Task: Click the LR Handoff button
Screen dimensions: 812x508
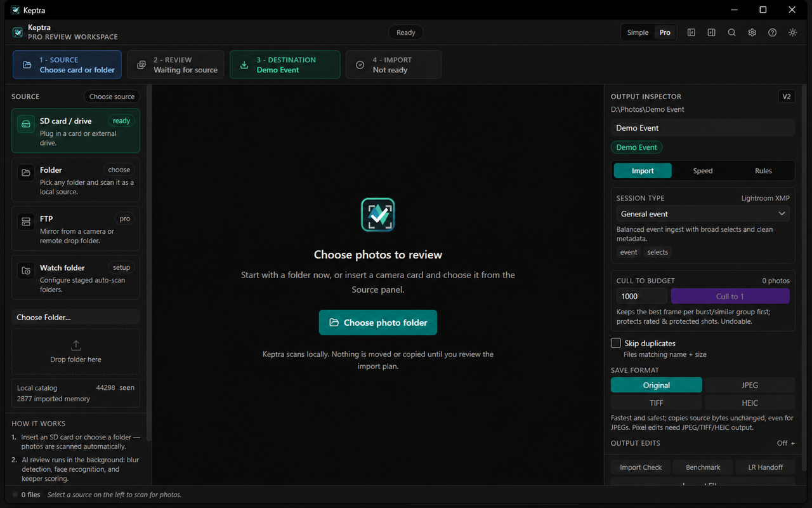Action: [766, 467]
